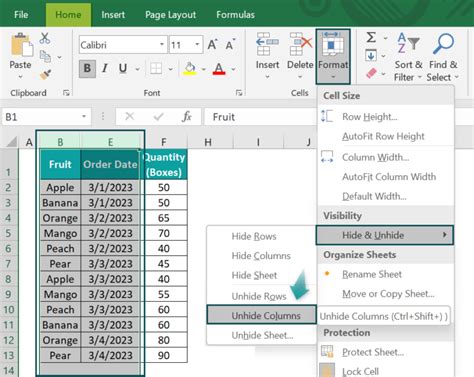Open Hide & Unhide submenu
Viewport: 474px width, 377px height.
click(385, 235)
